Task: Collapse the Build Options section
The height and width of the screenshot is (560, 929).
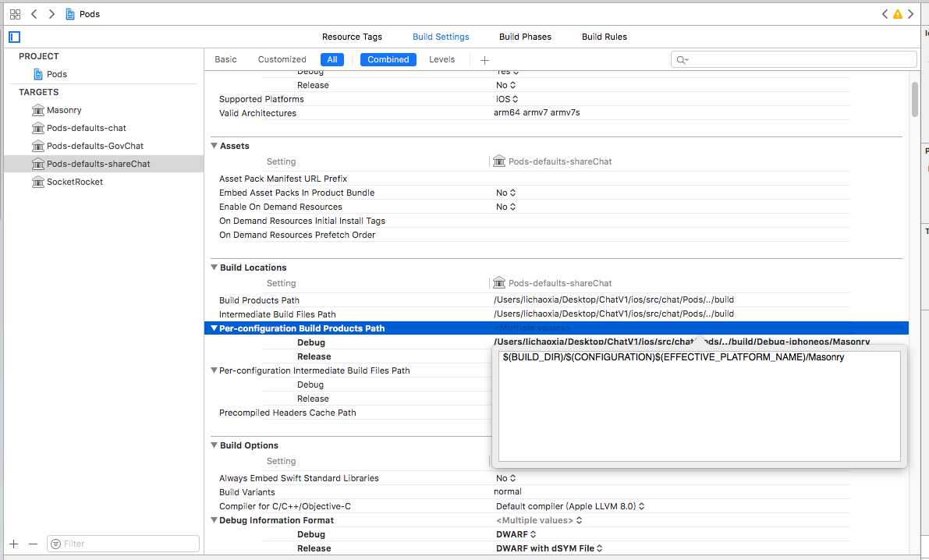Action: (x=214, y=445)
